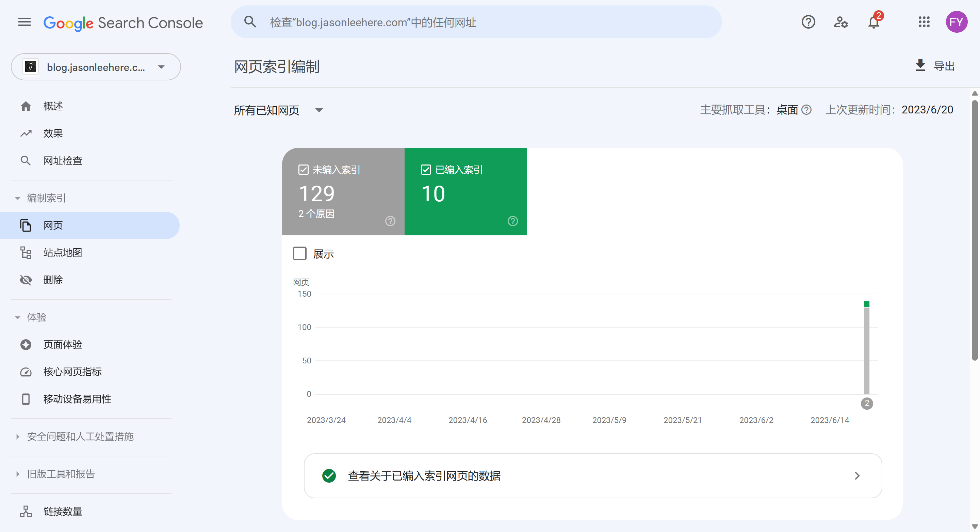Viewport: 980px width, 532px height.
Task: Open the property selector dropdown arrow
Action: 161,67
